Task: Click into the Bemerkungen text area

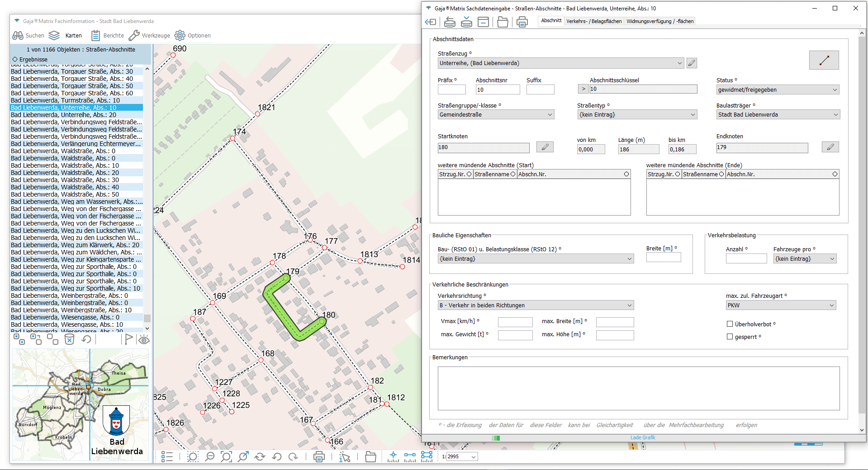Action: [638, 388]
